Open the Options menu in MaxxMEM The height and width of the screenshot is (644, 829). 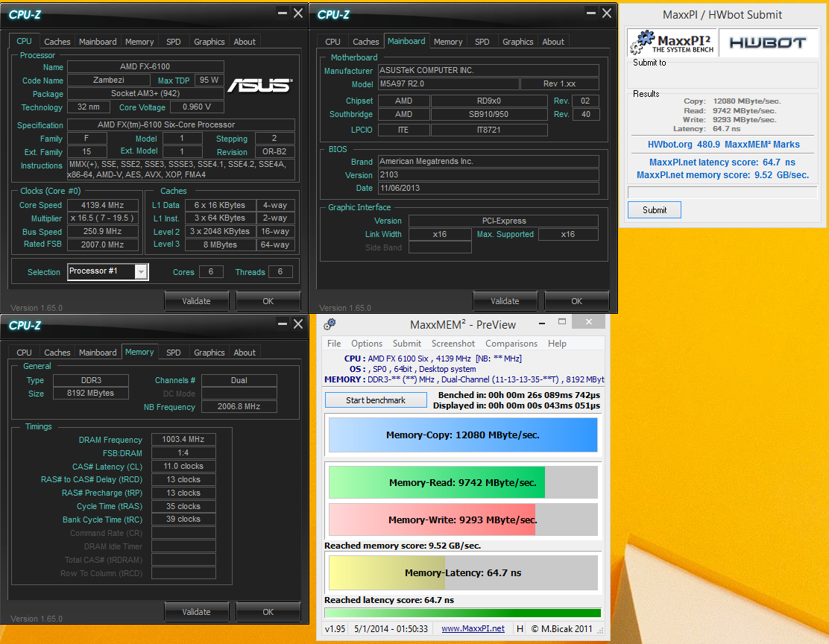366,343
